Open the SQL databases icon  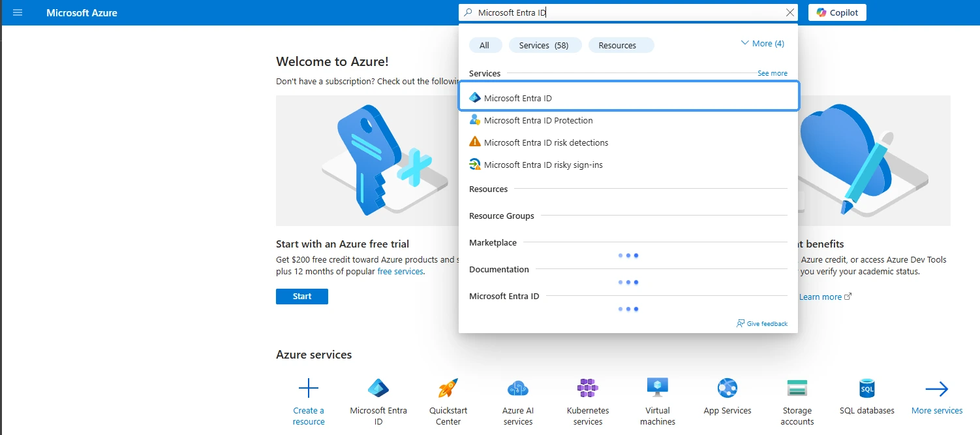coord(867,389)
